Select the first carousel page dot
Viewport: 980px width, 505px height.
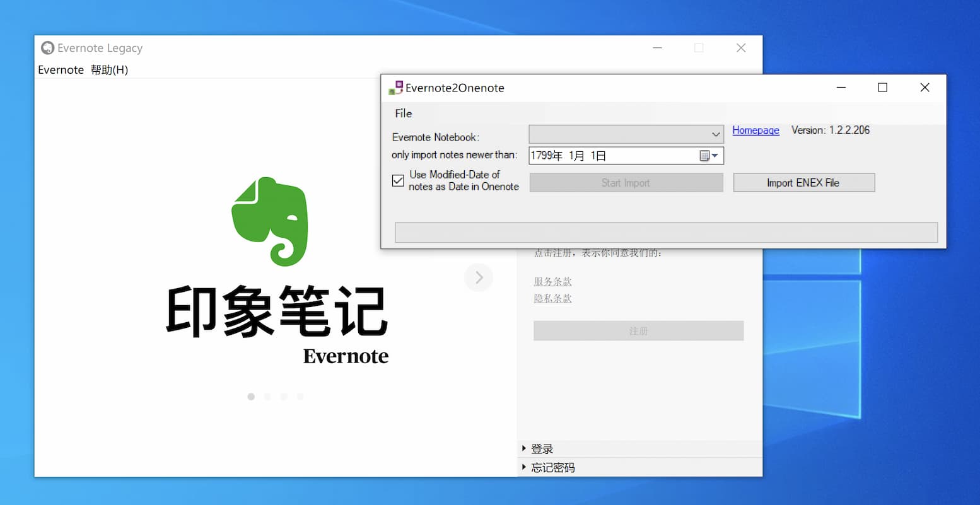(251, 397)
